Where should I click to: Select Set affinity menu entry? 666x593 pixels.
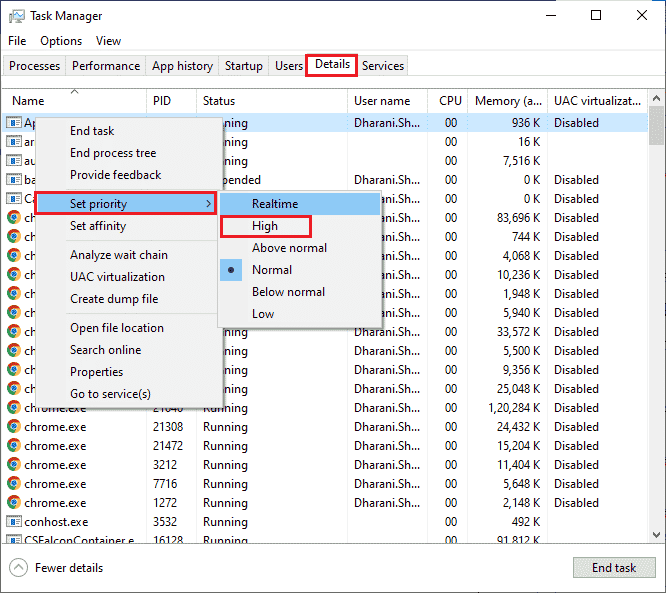coord(98,226)
